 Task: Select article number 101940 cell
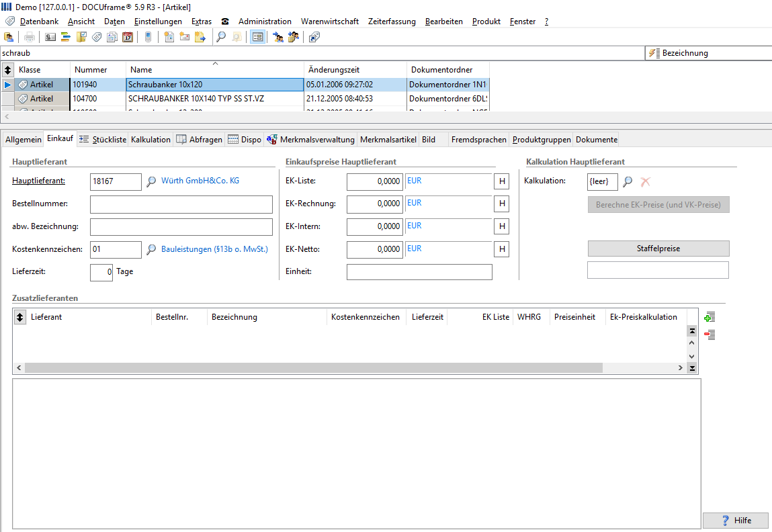tap(97, 85)
